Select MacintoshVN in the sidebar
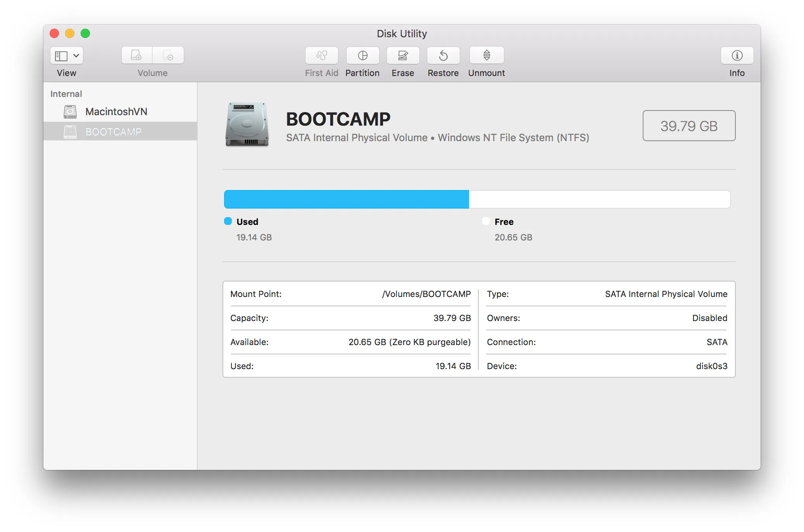 (120, 112)
